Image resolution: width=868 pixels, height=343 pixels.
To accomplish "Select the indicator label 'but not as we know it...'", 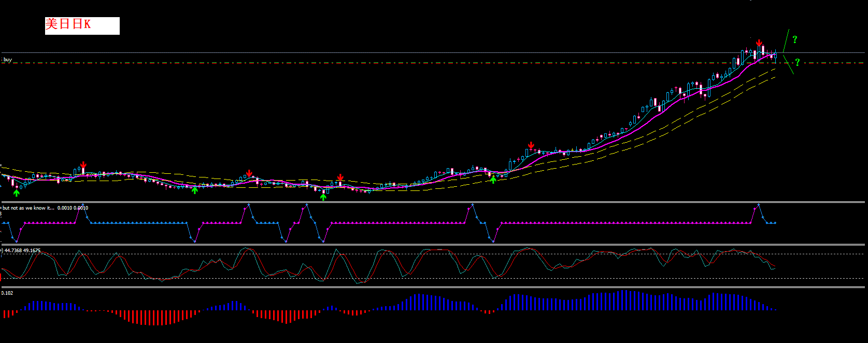I will [29, 208].
